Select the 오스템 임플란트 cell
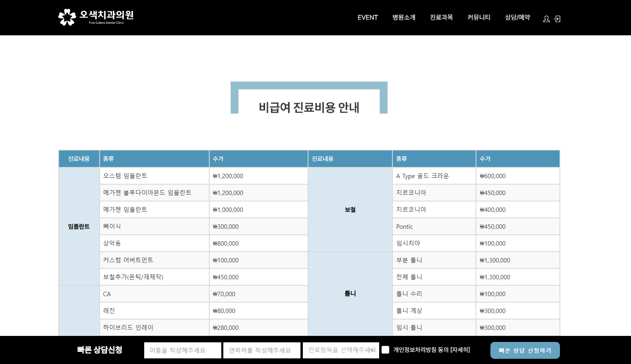The image size is (631, 364). pyautogui.click(x=154, y=176)
